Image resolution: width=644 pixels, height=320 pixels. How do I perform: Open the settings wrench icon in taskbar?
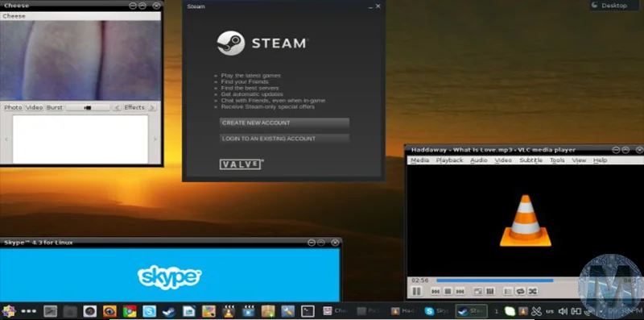[287, 311]
